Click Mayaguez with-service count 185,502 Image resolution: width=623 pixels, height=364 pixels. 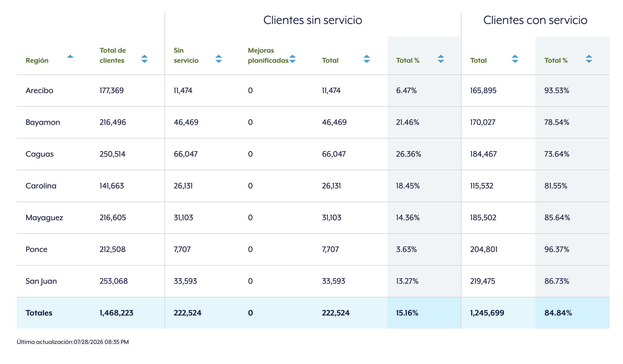[483, 218]
